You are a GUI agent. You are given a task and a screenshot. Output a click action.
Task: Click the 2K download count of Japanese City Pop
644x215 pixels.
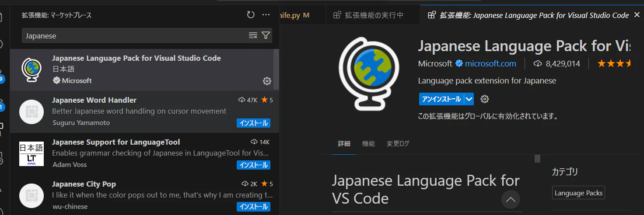click(250, 184)
